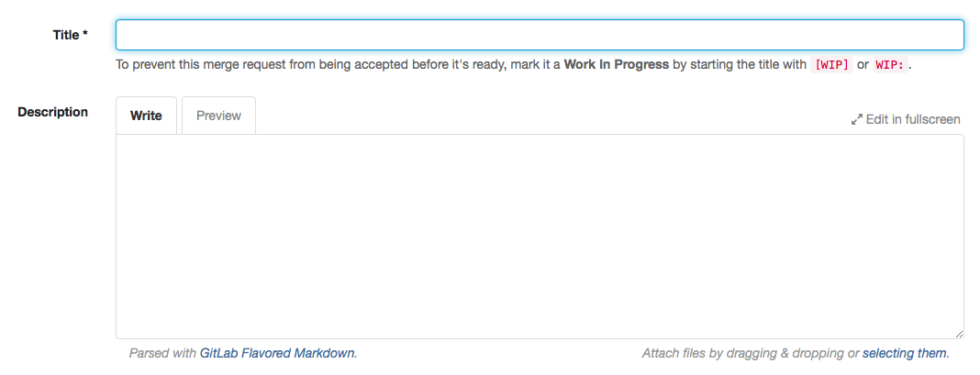The image size is (980, 375).
Task: Click the Description field label
Action: tap(53, 112)
